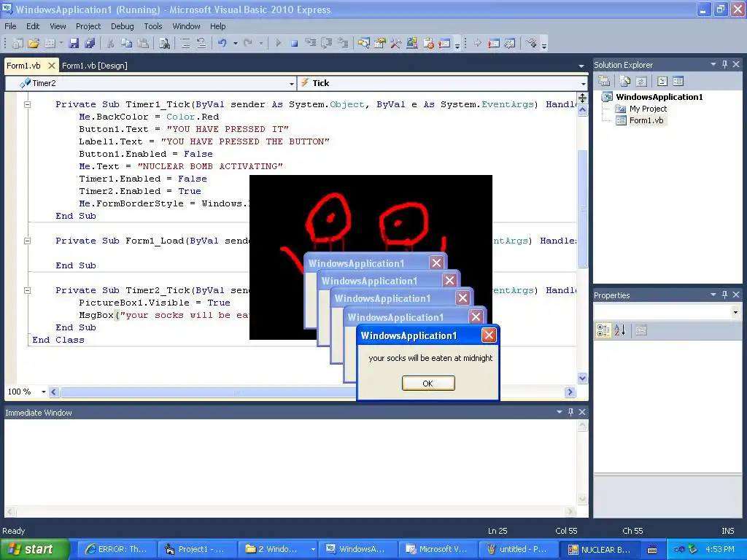Click the Undo arrow icon
Viewport: 747px width, 560px height.
(x=222, y=43)
